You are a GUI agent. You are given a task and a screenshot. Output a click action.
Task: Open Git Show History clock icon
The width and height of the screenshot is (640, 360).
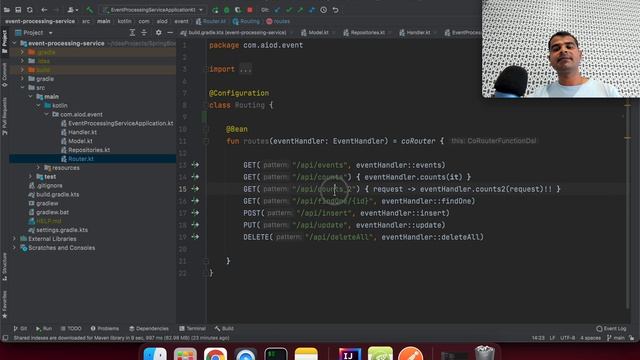324,10
